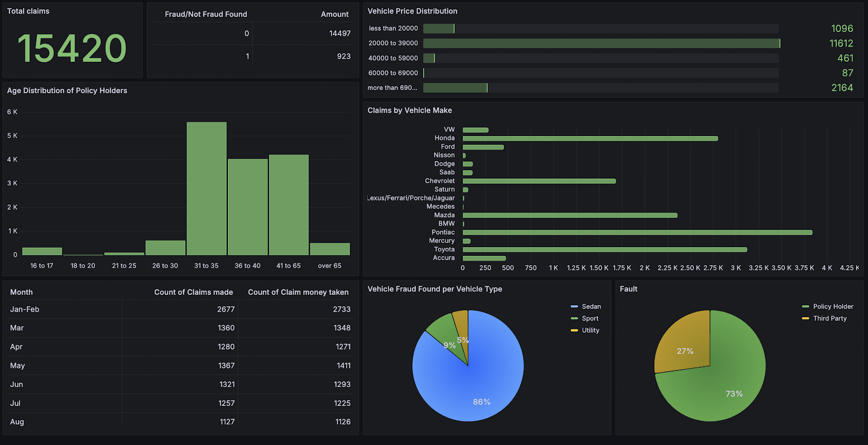Select the Jan-Feb month cell

24,309
